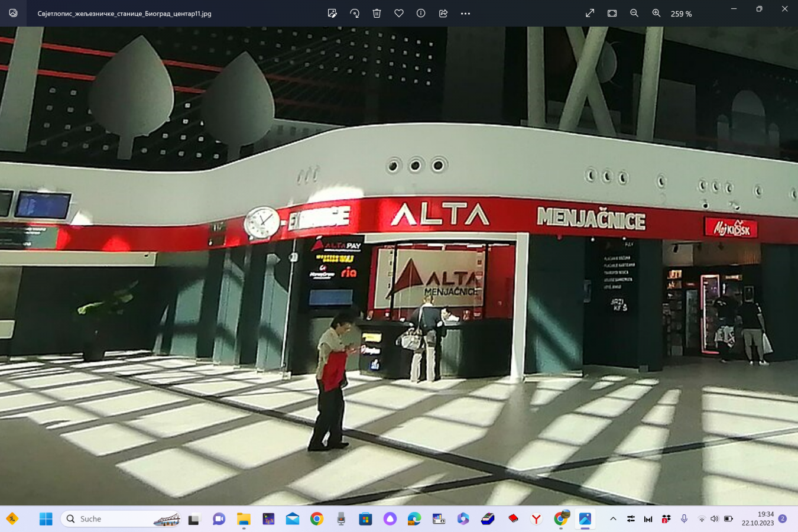Minimize the Photos window
The image size is (798, 532).
[734, 9]
